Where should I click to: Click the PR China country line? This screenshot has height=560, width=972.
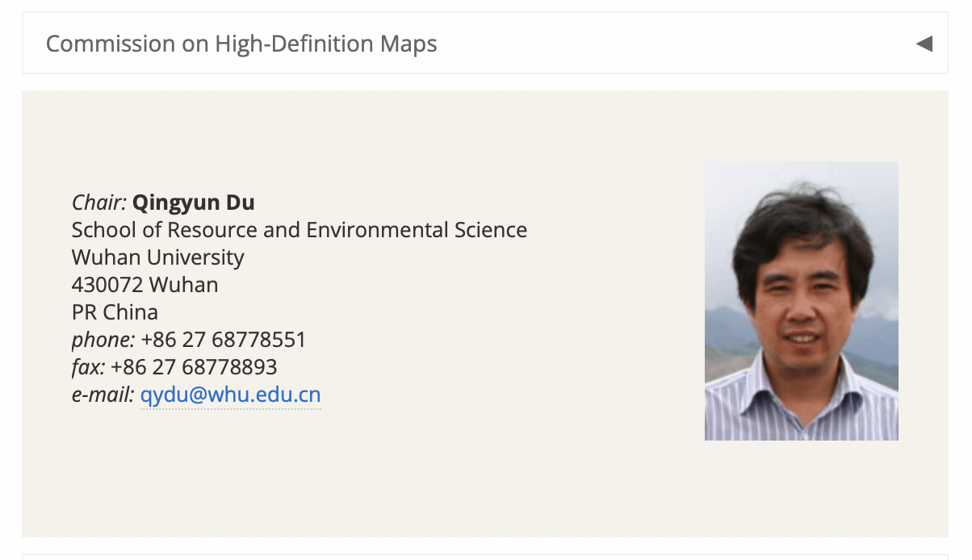115,312
